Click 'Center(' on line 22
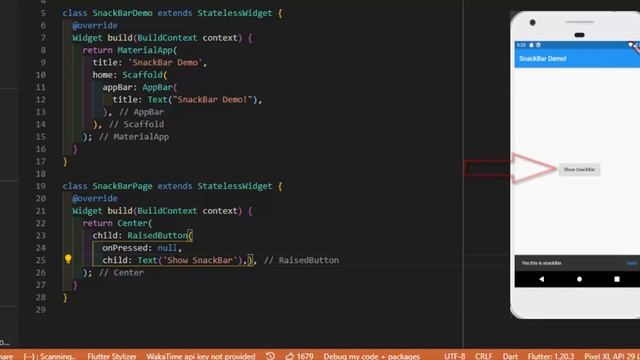 pos(135,223)
